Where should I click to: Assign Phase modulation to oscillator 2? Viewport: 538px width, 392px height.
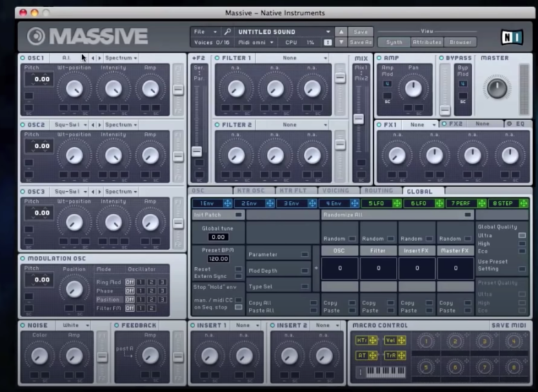(151, 291)
